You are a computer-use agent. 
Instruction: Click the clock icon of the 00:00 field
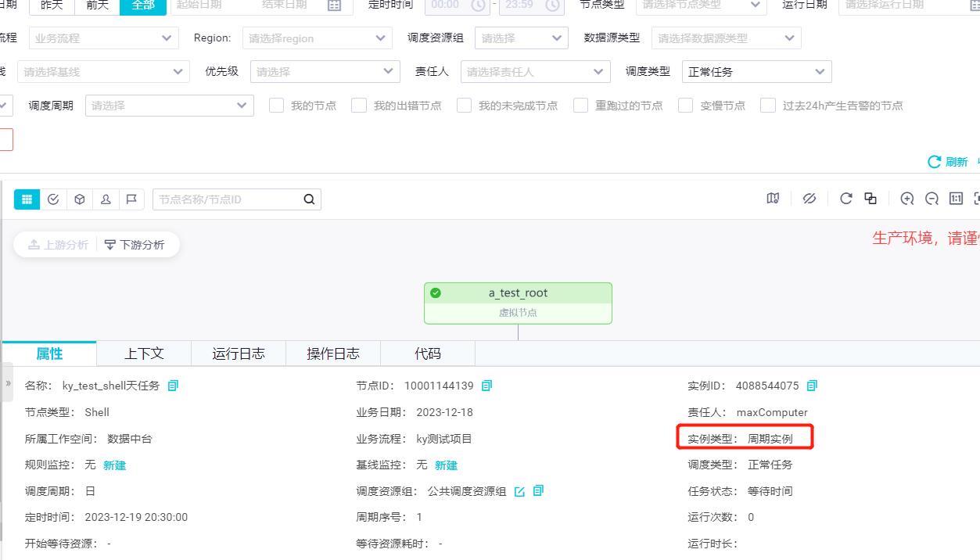click(478, 5)
